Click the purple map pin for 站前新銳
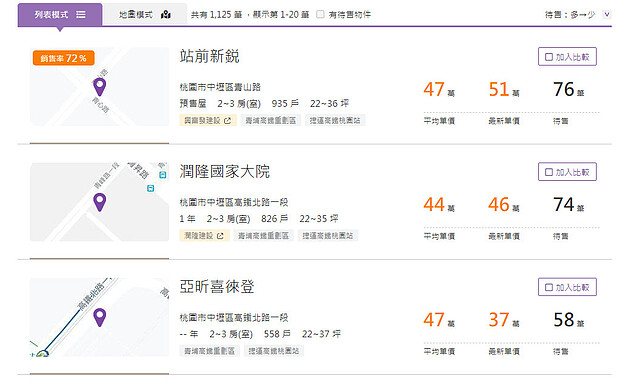The image size is (639, 387). (99, 87)
